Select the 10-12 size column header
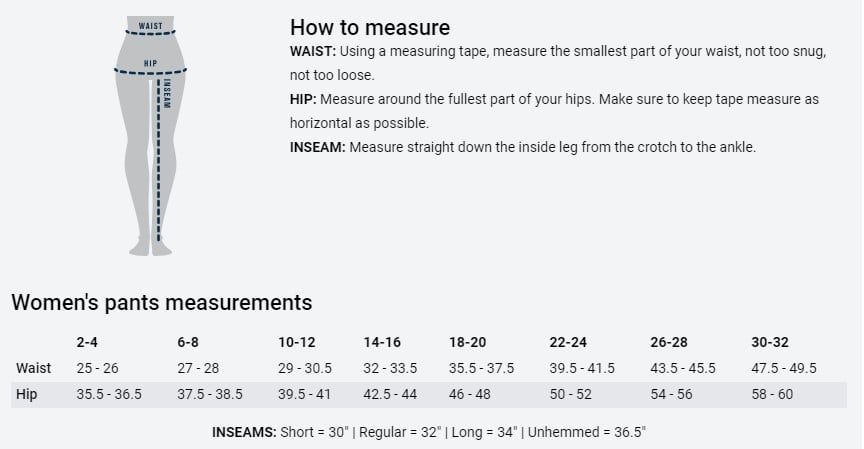 click(297, 342)
